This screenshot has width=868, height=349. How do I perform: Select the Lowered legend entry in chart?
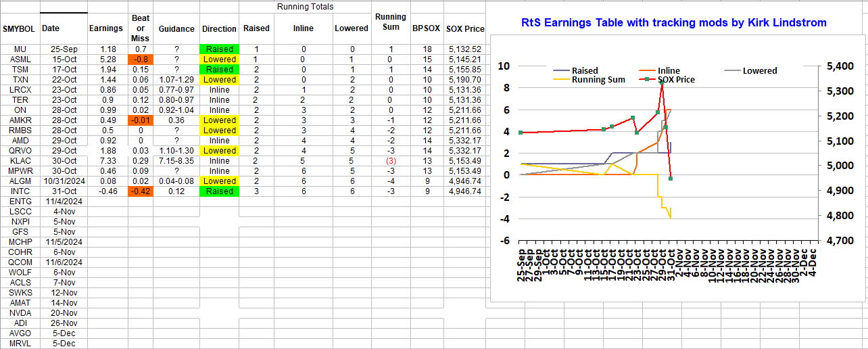tap(759, 70)
